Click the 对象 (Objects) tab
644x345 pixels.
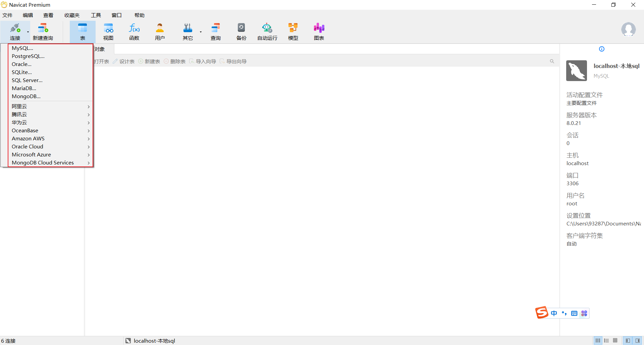100,49
